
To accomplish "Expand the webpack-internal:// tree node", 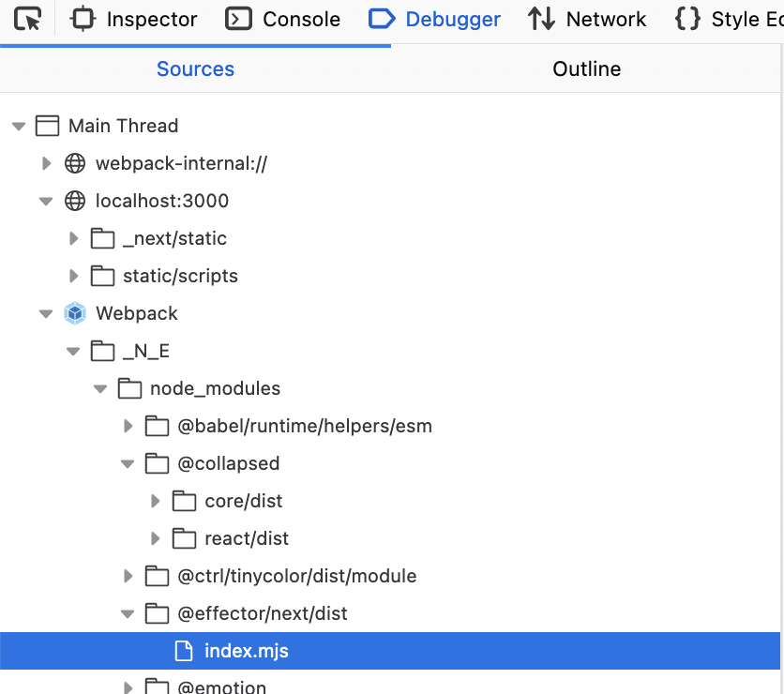I will click(x=47, y=163).
